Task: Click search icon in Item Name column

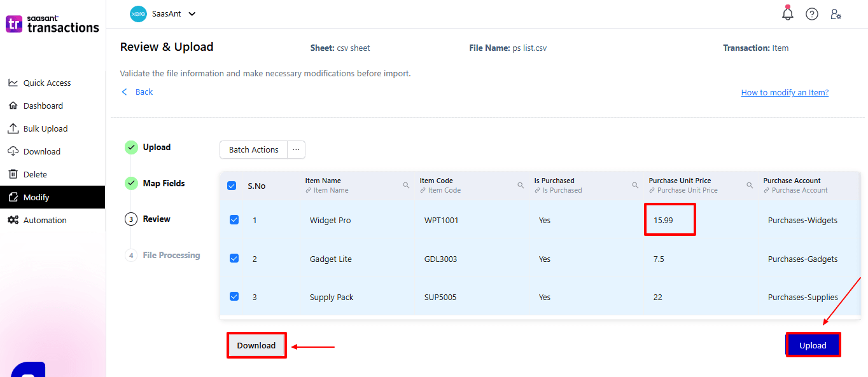Action: 406,186
